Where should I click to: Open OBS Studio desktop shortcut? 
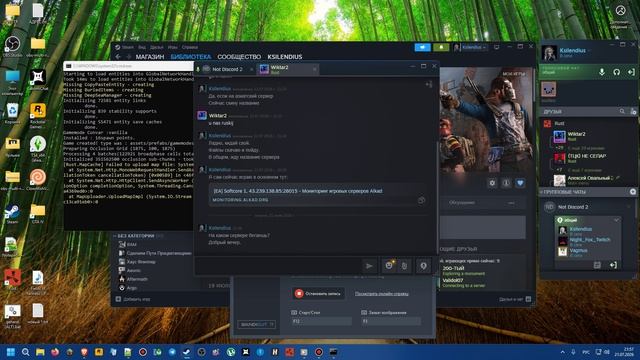pyautogui.click(x=12, y=47)
